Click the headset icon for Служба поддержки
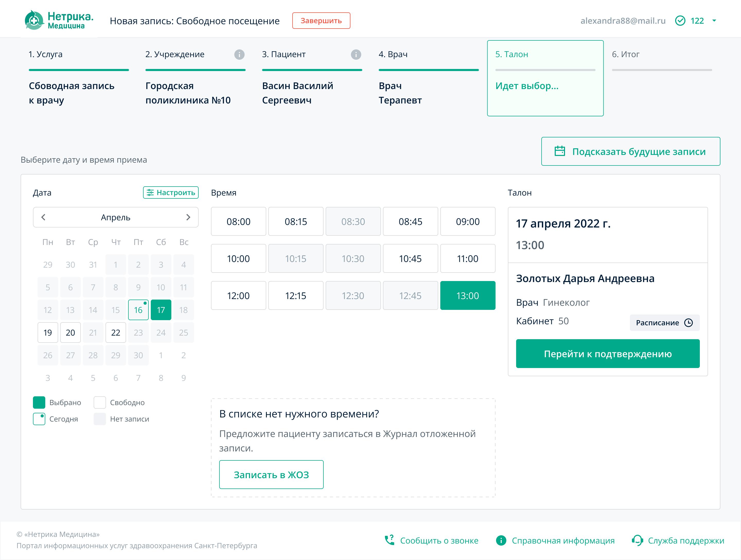This screenshot has height=560, width=741. [x=637, y=540]
